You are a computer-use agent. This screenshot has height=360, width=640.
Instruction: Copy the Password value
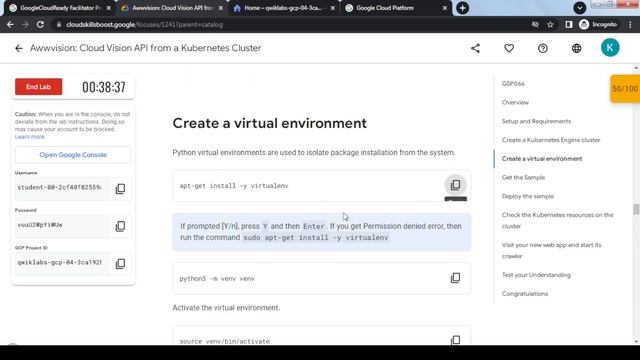(120, 226)
